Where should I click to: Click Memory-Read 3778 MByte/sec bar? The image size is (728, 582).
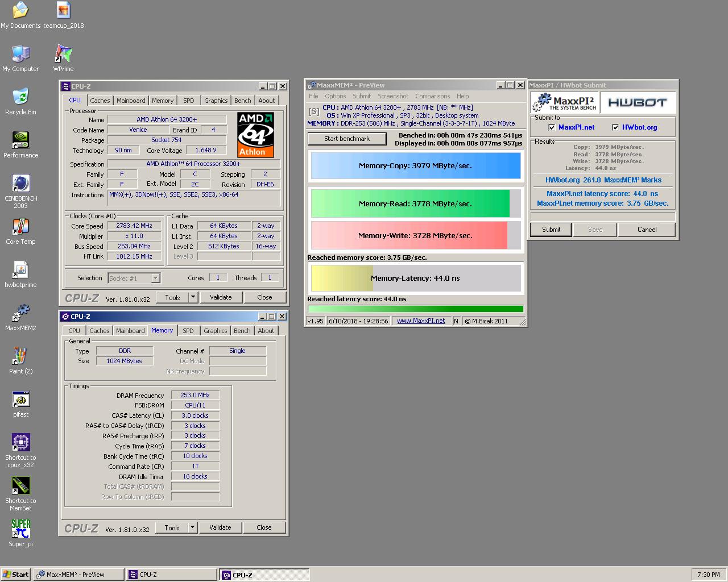coord(415,203)
